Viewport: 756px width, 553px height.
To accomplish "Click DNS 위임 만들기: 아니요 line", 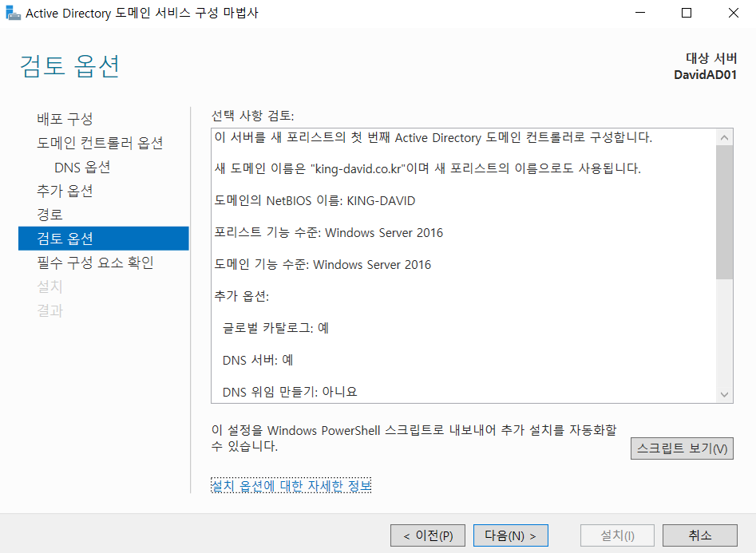I will click(290, 392).
